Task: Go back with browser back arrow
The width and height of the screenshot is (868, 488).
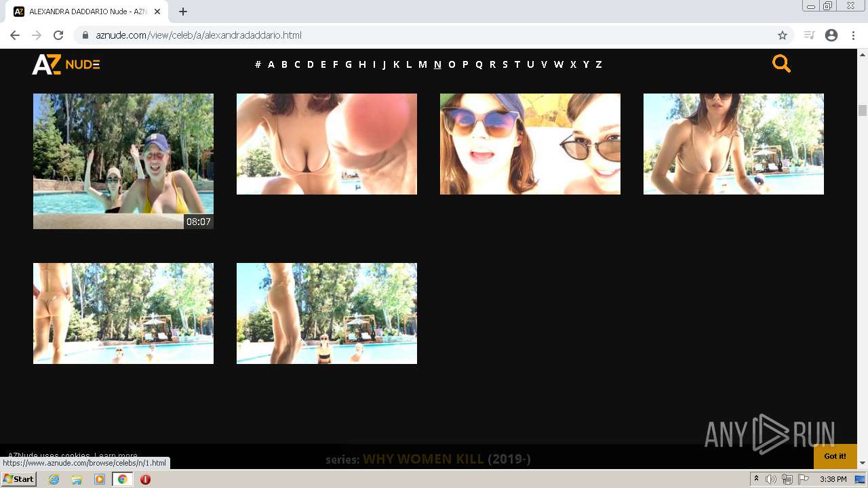Action: [15, 35]
